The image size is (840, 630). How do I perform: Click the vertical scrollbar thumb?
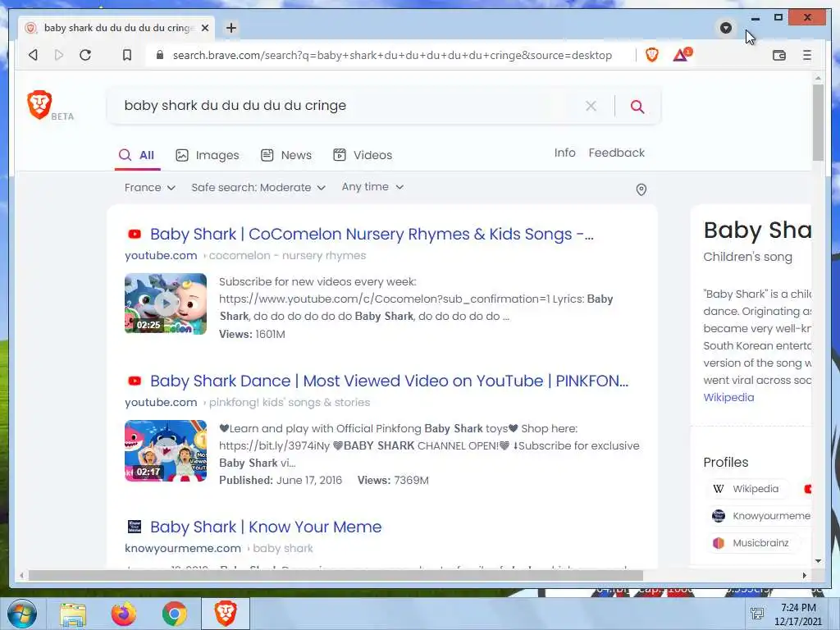818,123
